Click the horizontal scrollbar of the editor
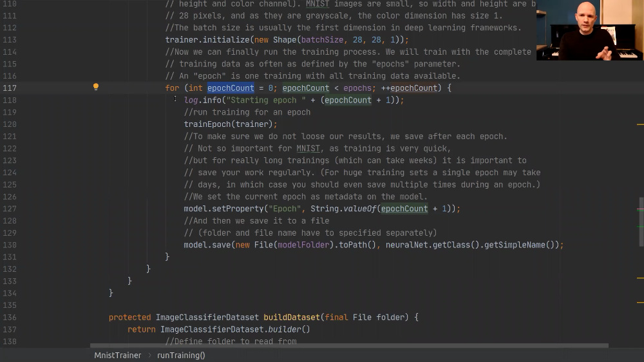The image size is (644, 362). (349, 345)
